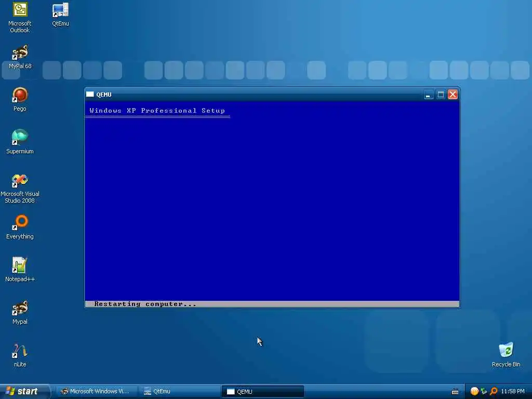Viewport: 532px width, 399px height.
Task: Click the 'Windows XP Professional Setup' heading
Action: (x=157, y=111)
